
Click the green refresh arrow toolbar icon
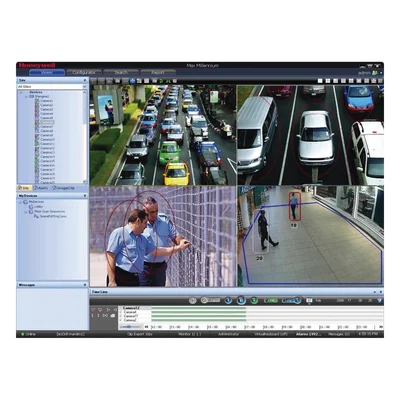(161, 81)
